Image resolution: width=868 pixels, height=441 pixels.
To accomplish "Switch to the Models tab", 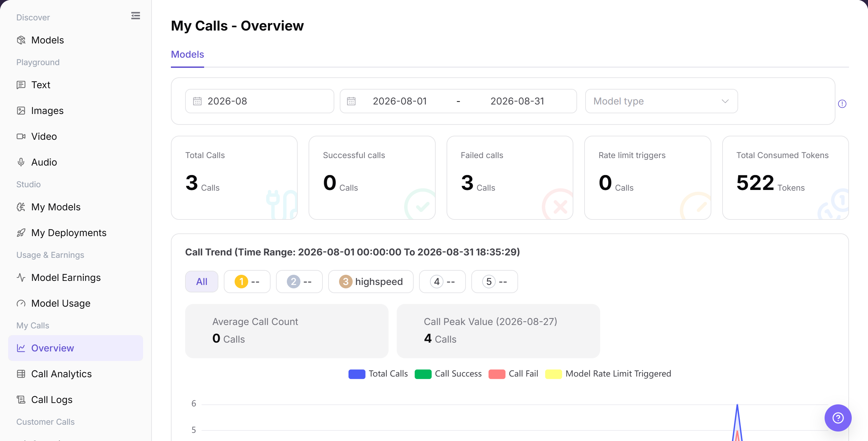I will click(188, 54).
